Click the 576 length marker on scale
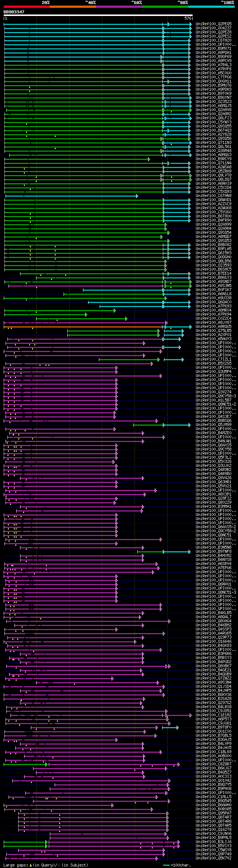Viewport: 238px width, 868px height. (x=188, y=18)
